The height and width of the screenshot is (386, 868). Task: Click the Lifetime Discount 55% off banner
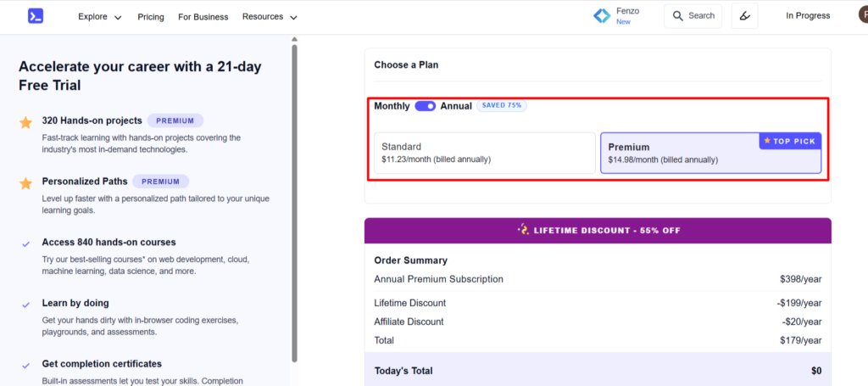coord(598,230)
